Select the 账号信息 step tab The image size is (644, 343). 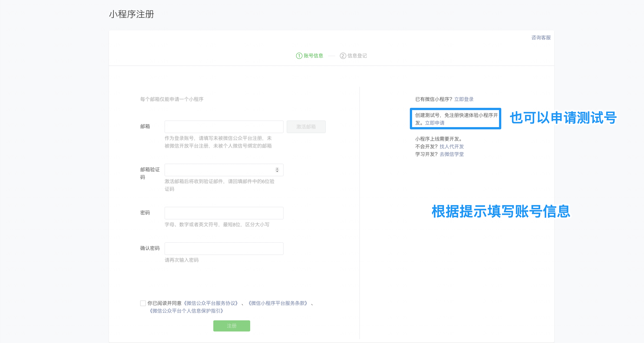(x=313, y=56)
